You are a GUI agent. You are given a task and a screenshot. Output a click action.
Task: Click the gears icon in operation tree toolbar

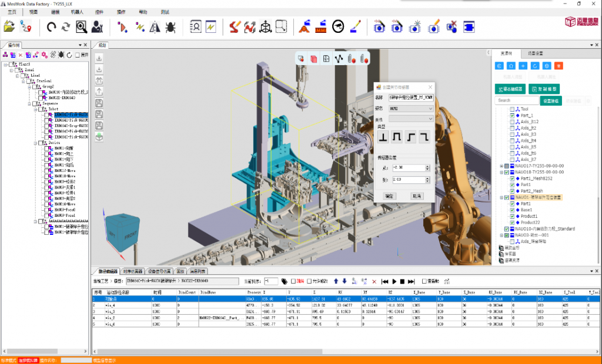(45, 55)
